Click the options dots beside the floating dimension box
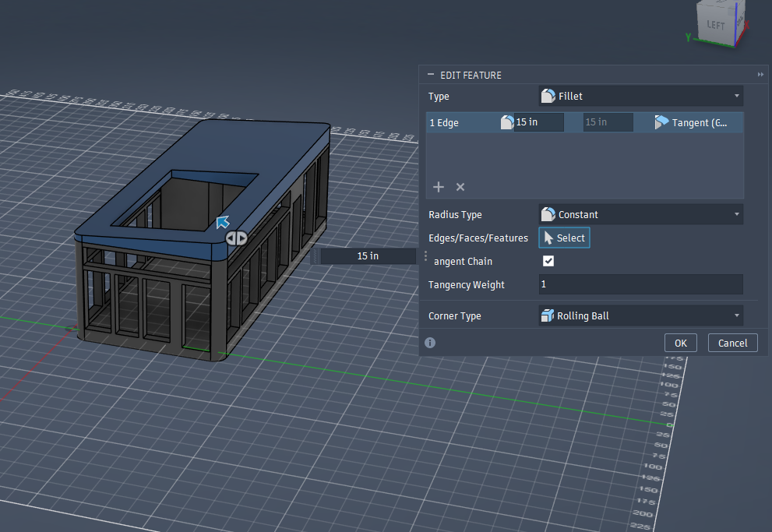The height and width of the screenshot is (532, 772). (x=426, y=256)
